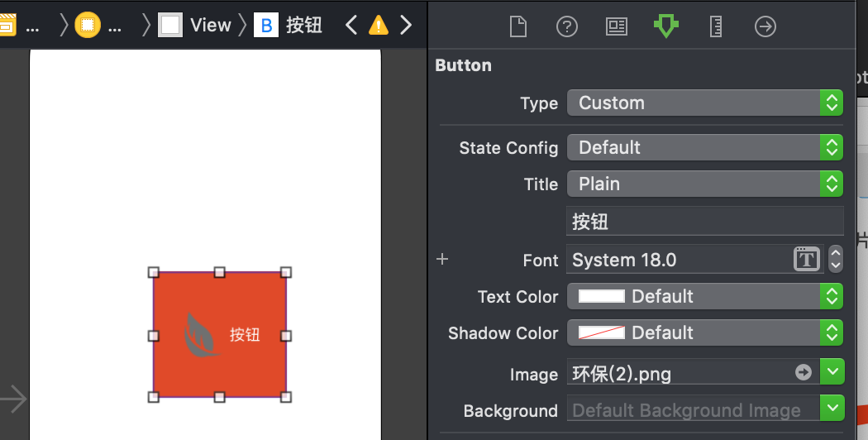Click the 按钮 label on the canvas button
The image size is (868, 440).
click(245, 335)
